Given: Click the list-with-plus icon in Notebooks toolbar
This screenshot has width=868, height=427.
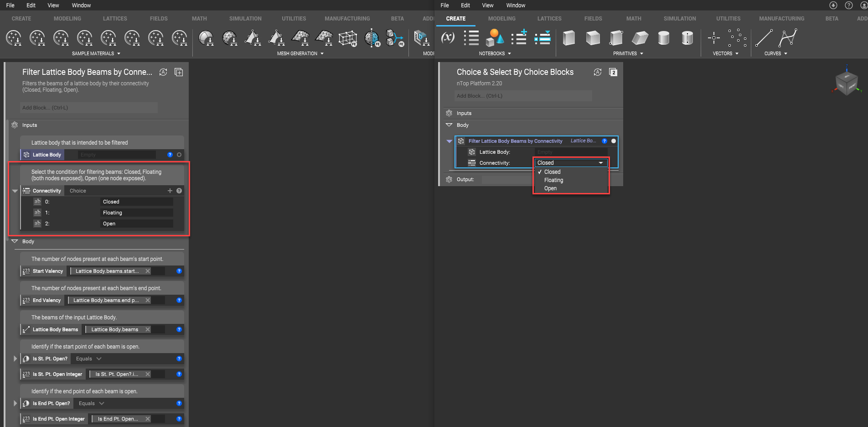Looking at the screenshot, I should (x=519, y=38).
